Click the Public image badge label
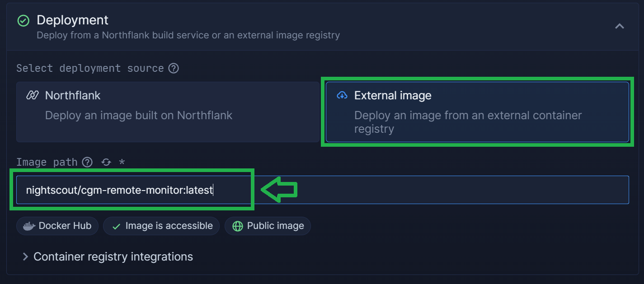Image resolution: width=644 pixels, height=284 pixels. pyautogui.click(x=276, y=226)
